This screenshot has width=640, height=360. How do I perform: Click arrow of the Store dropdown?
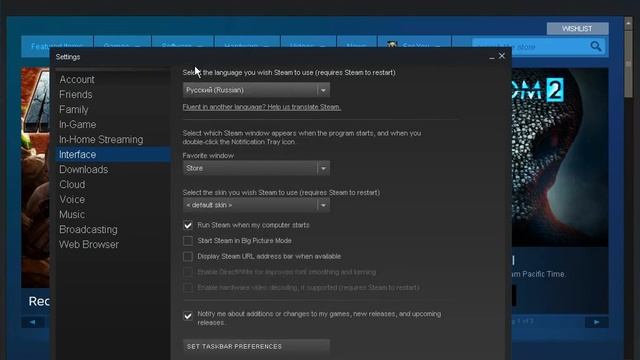tap(323, 168)
